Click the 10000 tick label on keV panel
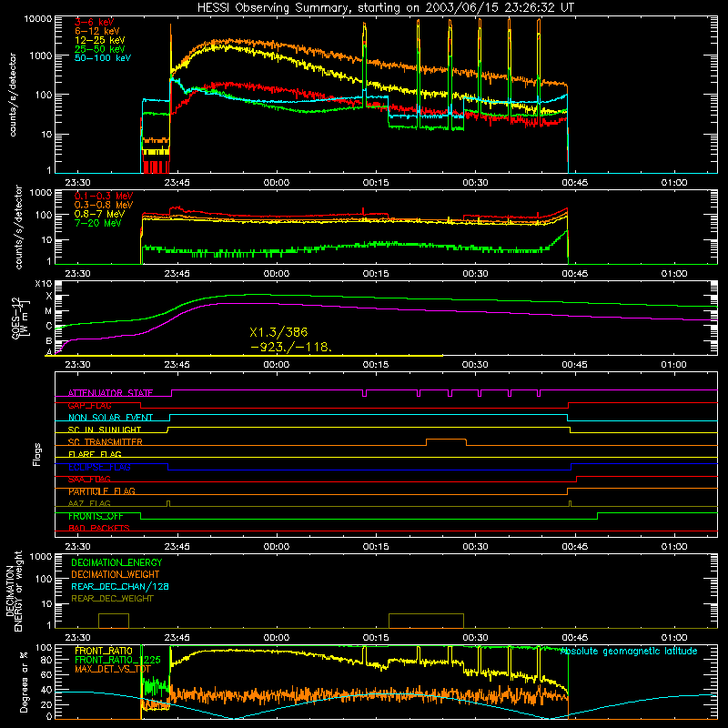728x728 pixels. [38, 19]
